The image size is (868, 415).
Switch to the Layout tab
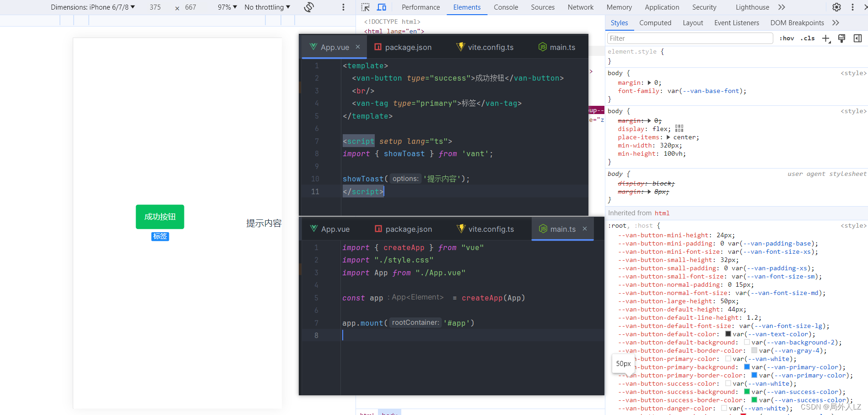(693, 23)
